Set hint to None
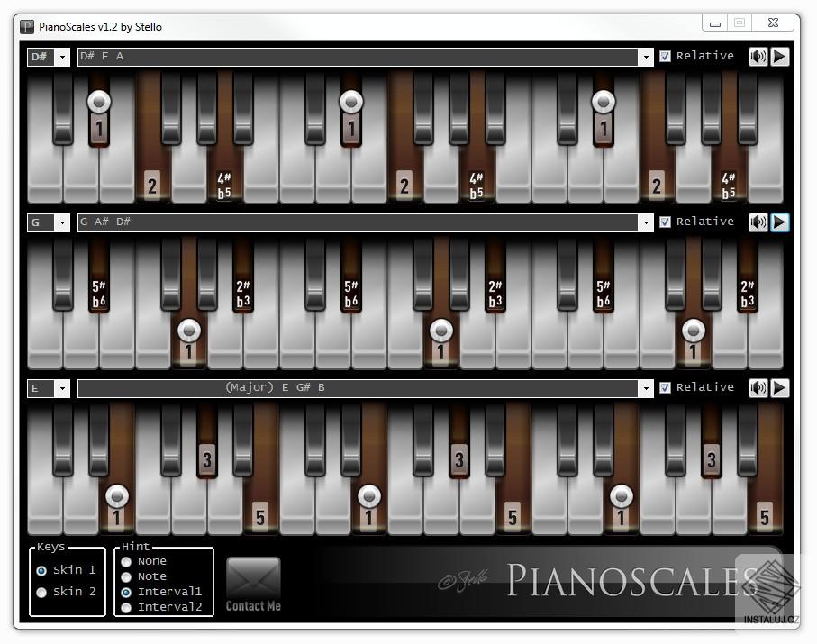 click(126, 562)
